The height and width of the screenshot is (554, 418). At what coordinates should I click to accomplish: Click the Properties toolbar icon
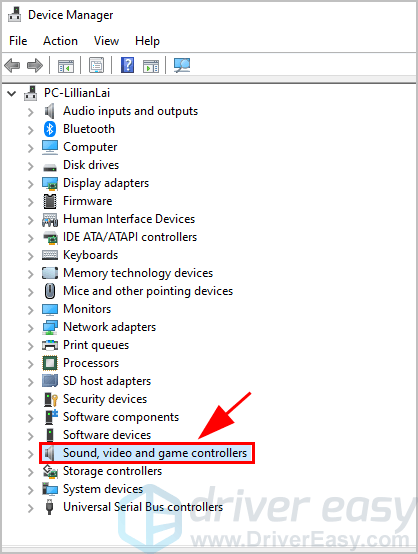point(96,65)
